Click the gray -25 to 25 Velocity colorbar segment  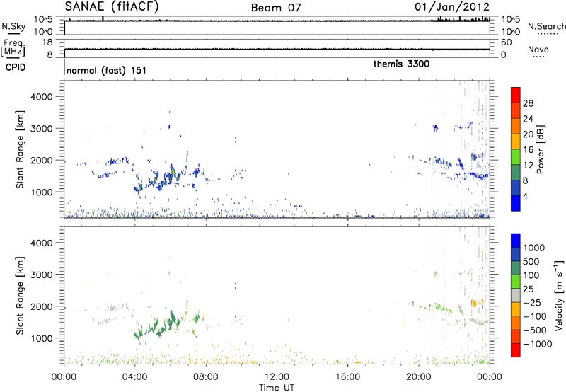point(516,295)
